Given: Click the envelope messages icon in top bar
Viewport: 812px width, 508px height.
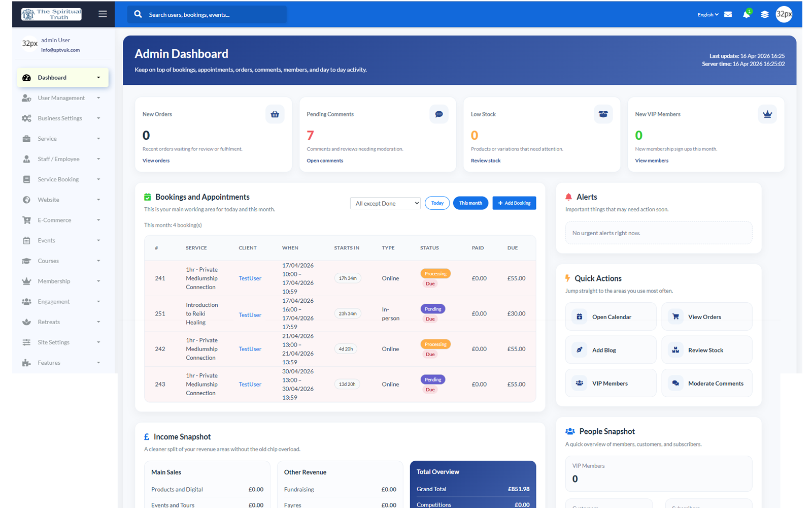Looking at the screenshot, I should coord(728,14).
